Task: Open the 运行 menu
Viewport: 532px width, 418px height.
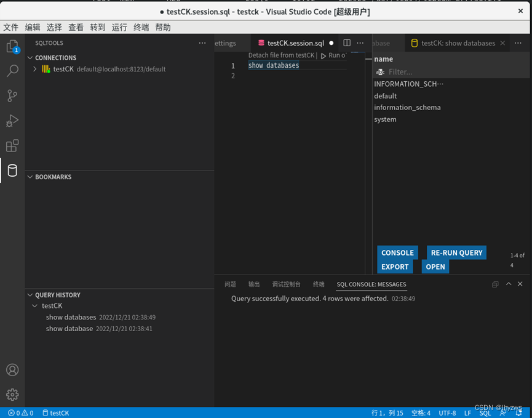Action: pos(119,28)
